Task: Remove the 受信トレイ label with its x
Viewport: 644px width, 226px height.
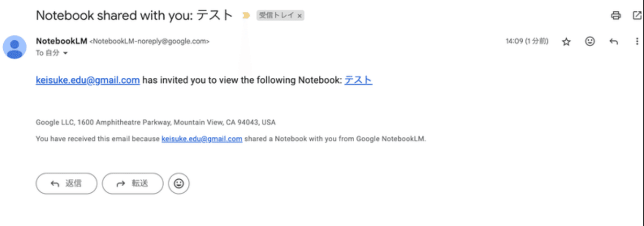Action: pos(300,16)
